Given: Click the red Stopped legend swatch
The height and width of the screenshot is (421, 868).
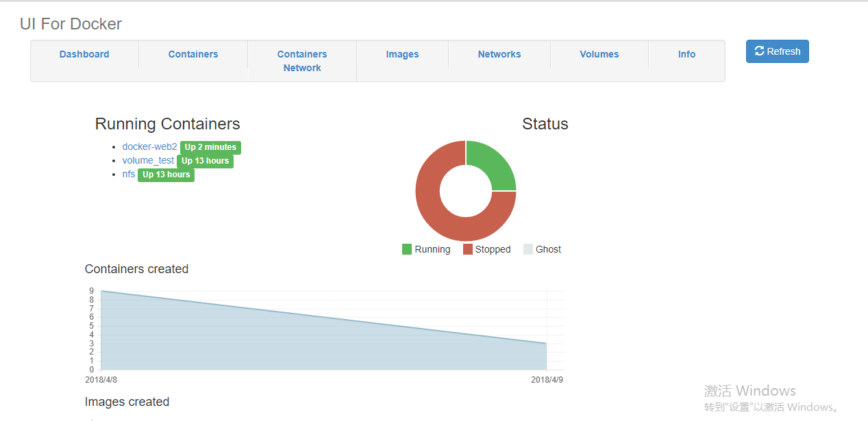Looking at the screenshot, I should [x=468, y=249].
